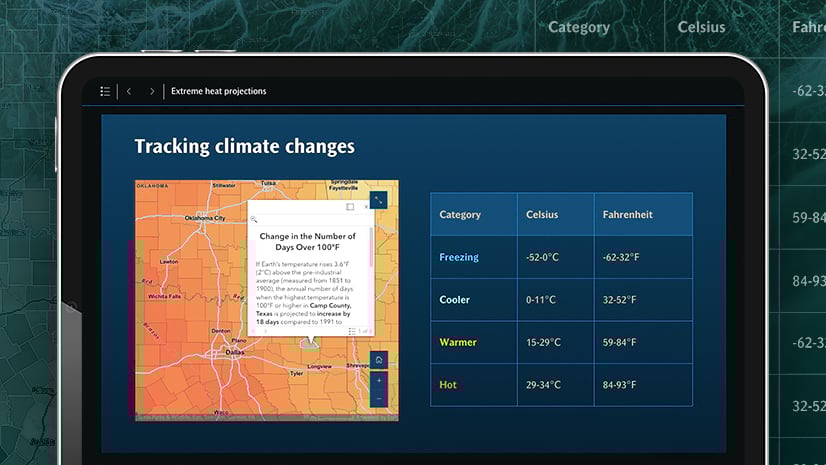
Task: Click the map home extent button
Action: [x=379, y=360]
